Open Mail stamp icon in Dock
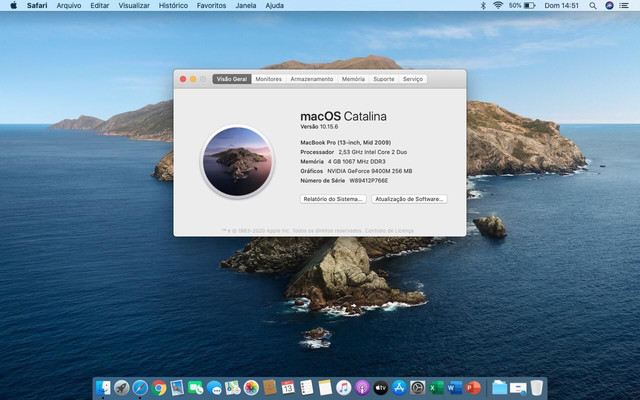Screen dimensions: 640x400 pyautogui.click(x=177, y=387)
